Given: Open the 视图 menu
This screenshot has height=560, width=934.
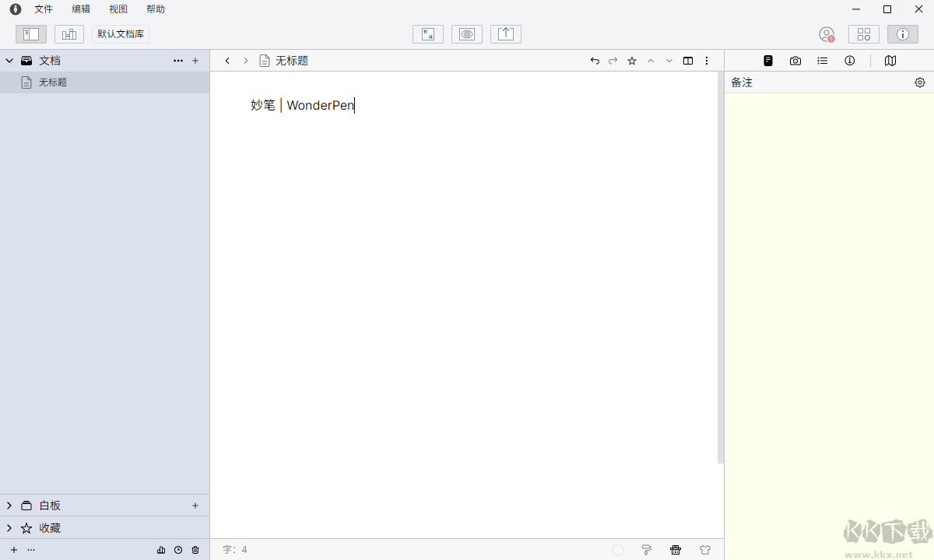Looking at the screenshot, I should pos(118,9).
